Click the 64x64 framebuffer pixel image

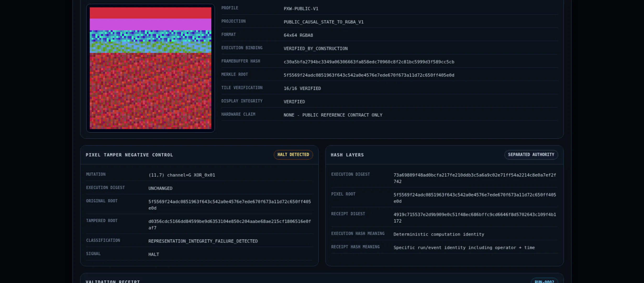[151, 68]
